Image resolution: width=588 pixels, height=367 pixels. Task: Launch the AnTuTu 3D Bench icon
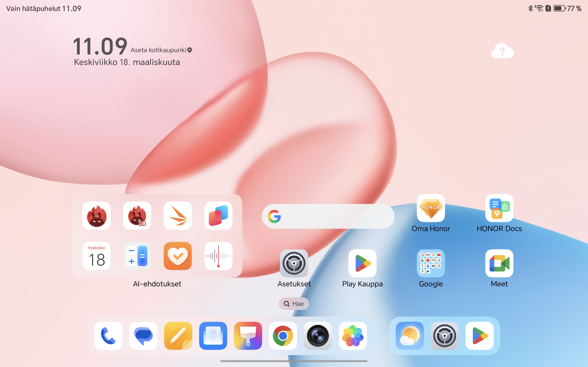tap(137, 216)
